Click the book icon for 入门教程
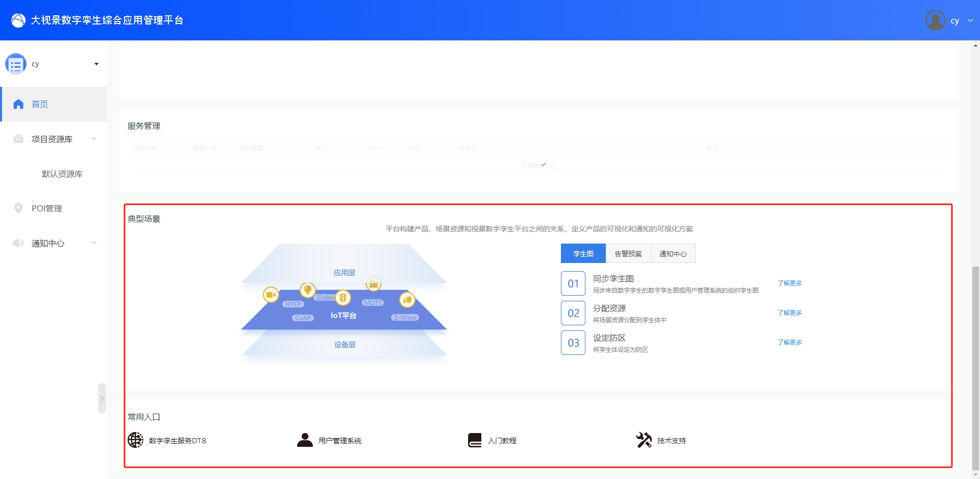The image size is (980, 479). click(x=475, y=440)
